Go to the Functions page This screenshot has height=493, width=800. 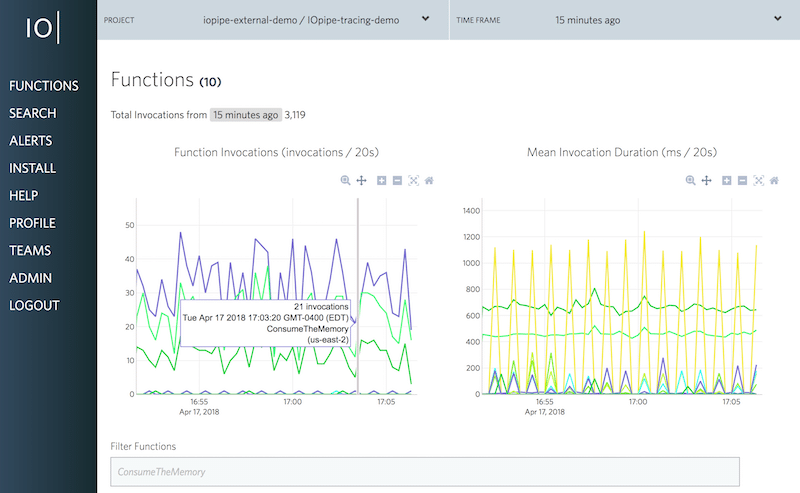44,86
